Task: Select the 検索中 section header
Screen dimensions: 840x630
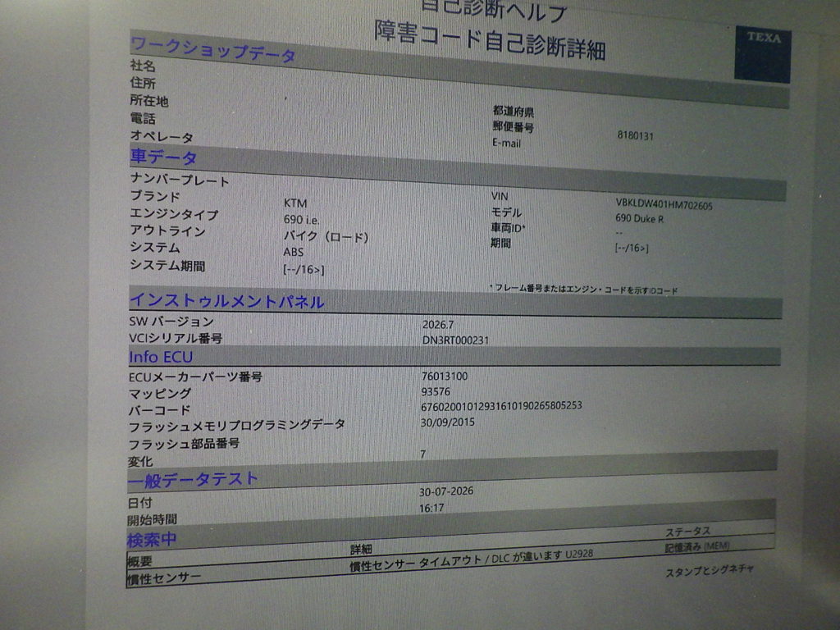Action: pos(152,540)
